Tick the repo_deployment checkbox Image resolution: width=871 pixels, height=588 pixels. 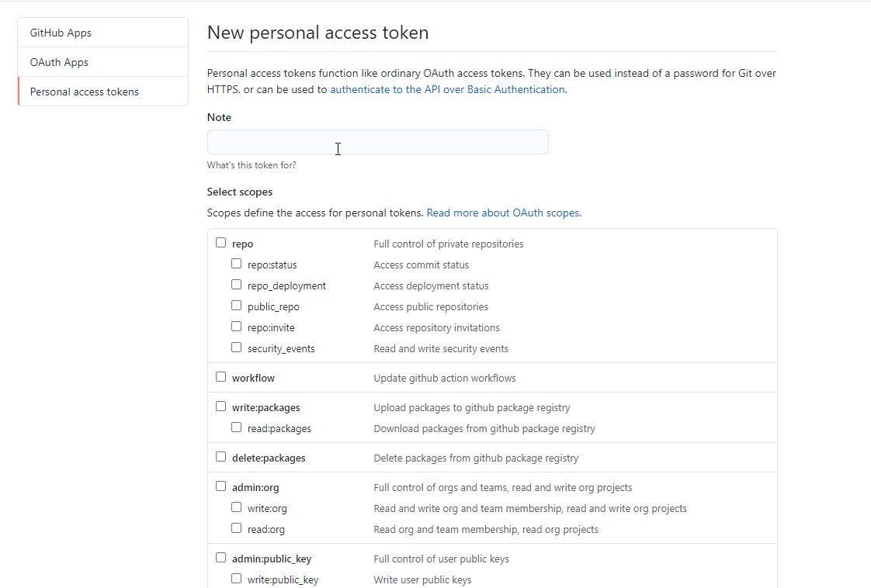pyautogui.click(x=237, y=285)
